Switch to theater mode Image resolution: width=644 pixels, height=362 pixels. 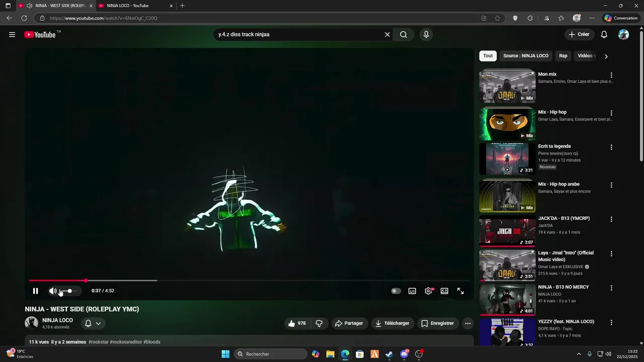coord(444,291)
